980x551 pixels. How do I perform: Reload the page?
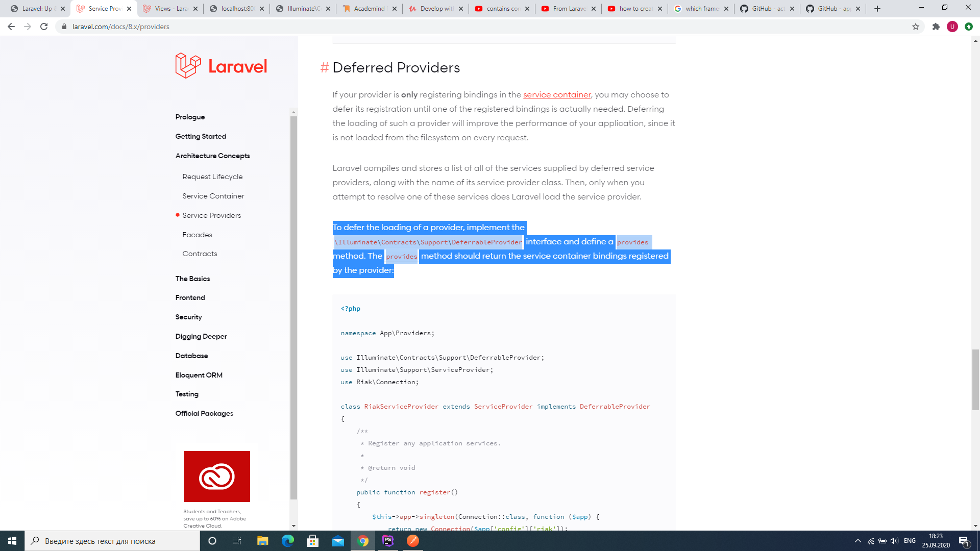(x=44, y=27)
